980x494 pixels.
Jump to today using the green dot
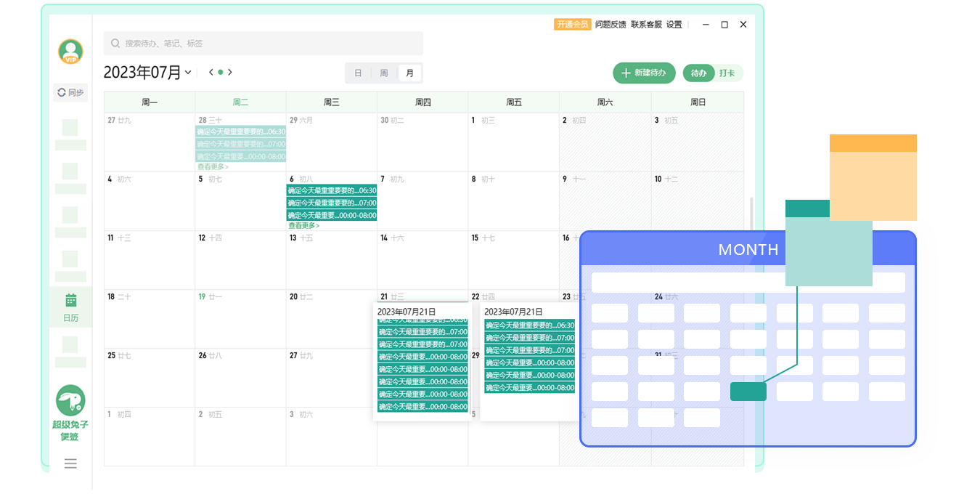point(221,72)
